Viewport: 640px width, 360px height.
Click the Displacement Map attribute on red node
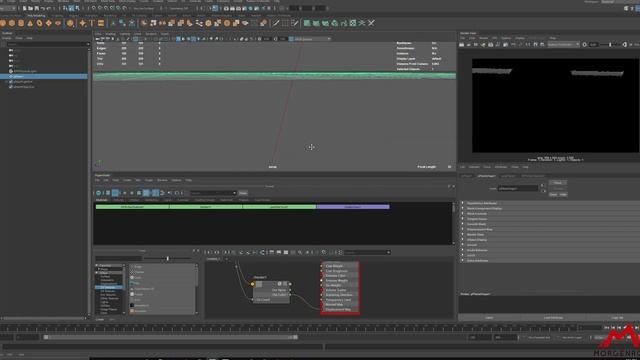pyautogui.click(x=338, y=309)
